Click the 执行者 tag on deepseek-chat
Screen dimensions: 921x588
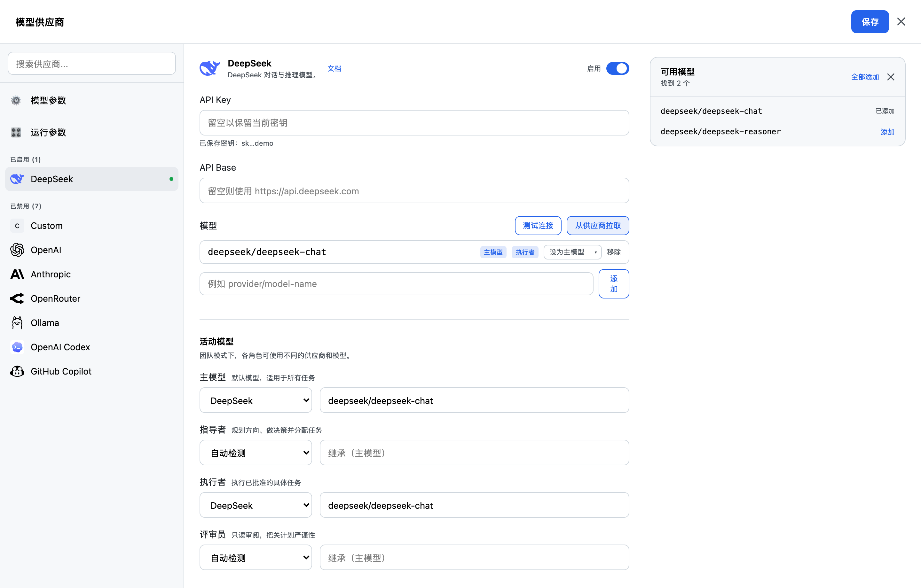click(525, 252)
